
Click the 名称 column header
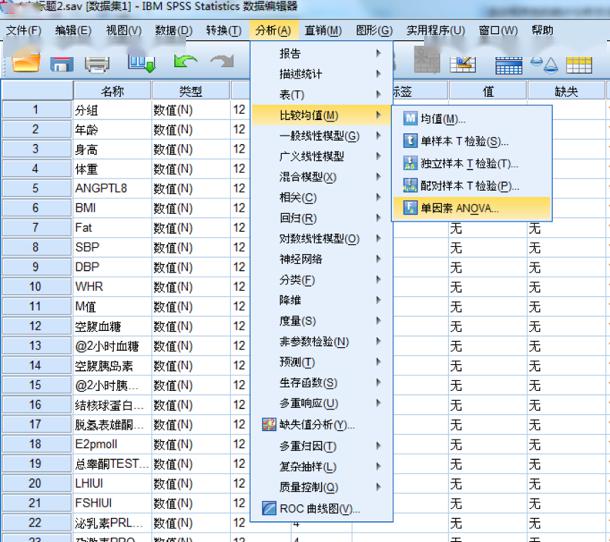pyautogui.click(x=112, y=91)
